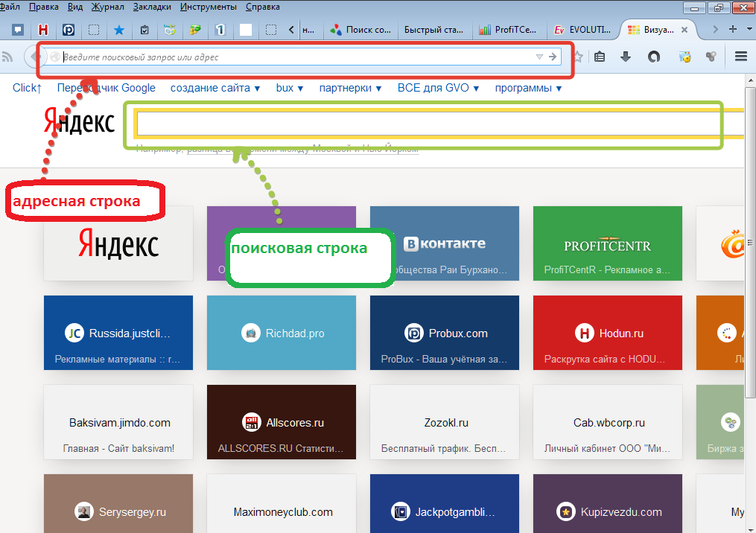Viewport: 756px width, 533px height.
Task: Open the Hodun.ru tile
Action: coord(608,333)
